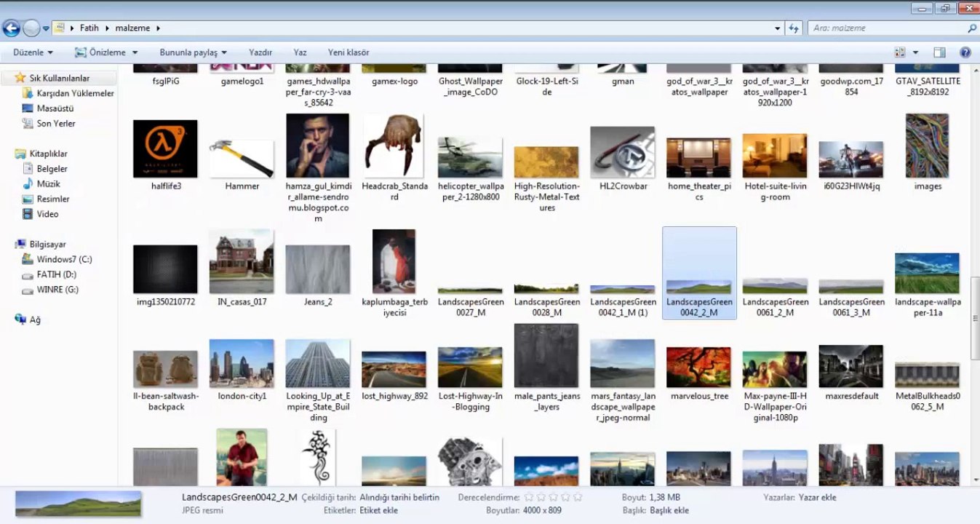The width and height of the screenshot is (980, 524).
Task: Click the vertical scrollbar thumb
Action: [x=974, y=317]
